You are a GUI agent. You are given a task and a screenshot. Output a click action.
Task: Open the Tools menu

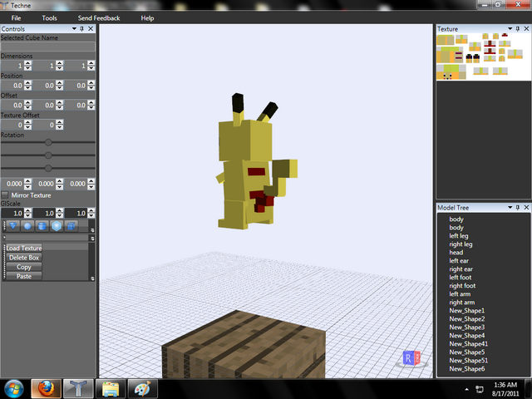coord(49,18)
